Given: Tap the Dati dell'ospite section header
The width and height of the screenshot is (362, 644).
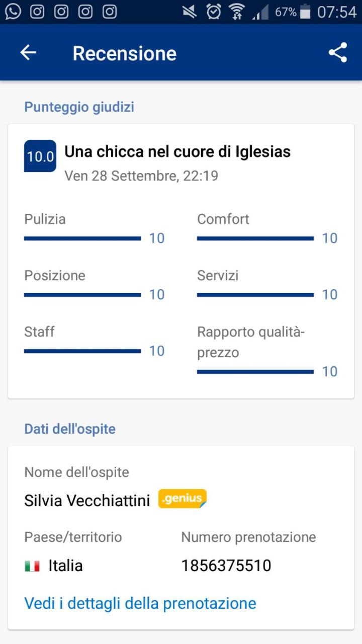Looking at the screenshot, I should point(70,429).
